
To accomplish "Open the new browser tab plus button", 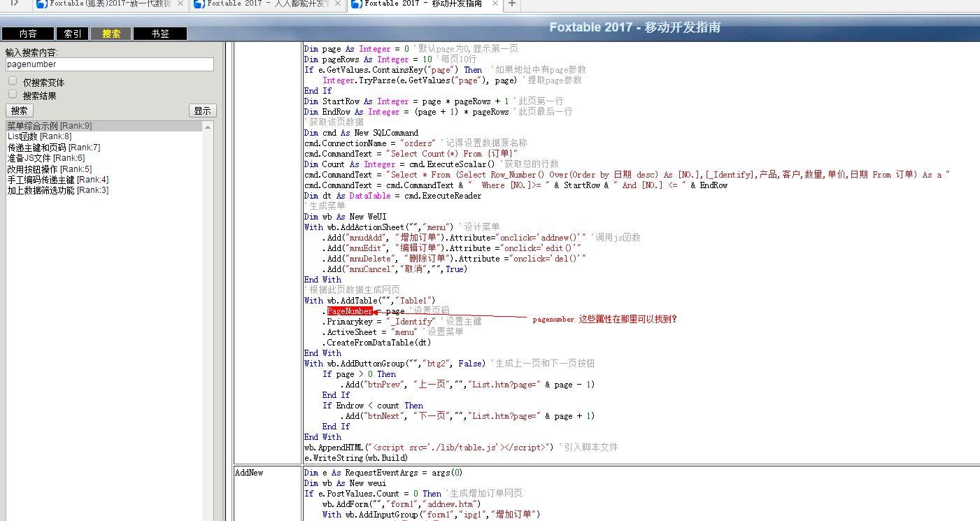I will click(x=511, y=4).
